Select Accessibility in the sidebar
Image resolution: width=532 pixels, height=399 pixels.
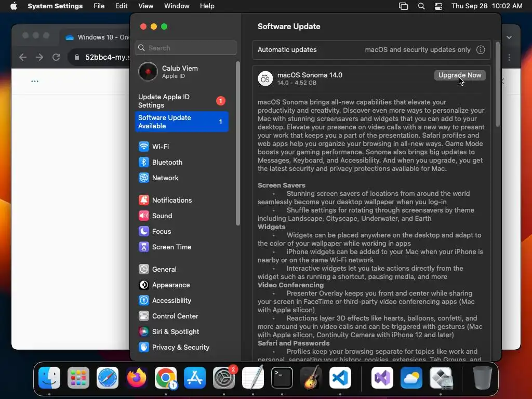pos(181,301)
